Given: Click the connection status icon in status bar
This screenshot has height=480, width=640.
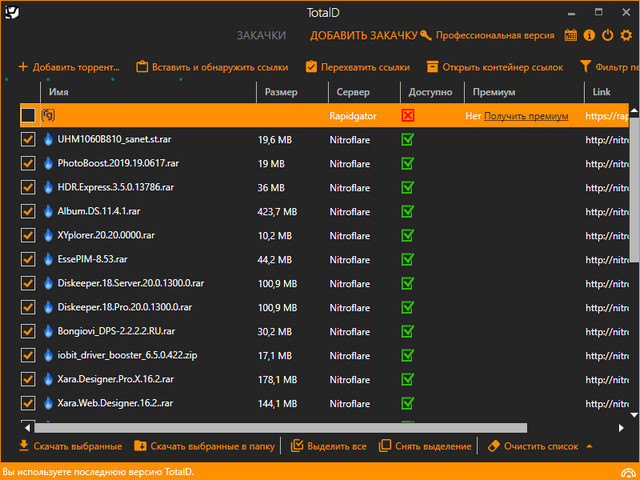Looking at the screenshot, I should 628,473.
